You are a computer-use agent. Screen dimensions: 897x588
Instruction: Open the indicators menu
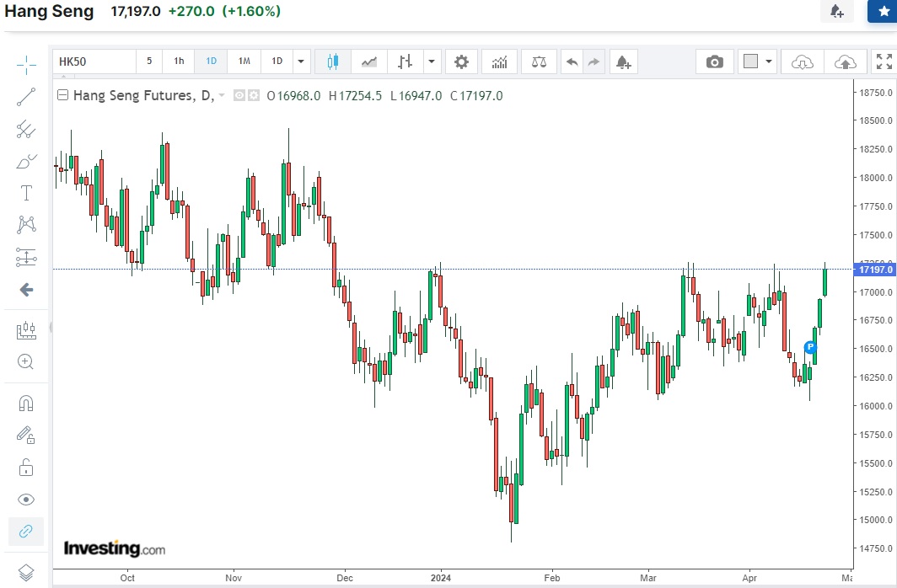pyautogui.click(x=499, y=61)
